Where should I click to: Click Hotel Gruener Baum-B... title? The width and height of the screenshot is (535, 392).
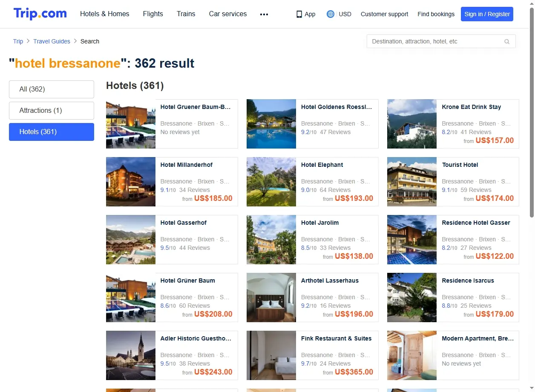coord(196,107)
